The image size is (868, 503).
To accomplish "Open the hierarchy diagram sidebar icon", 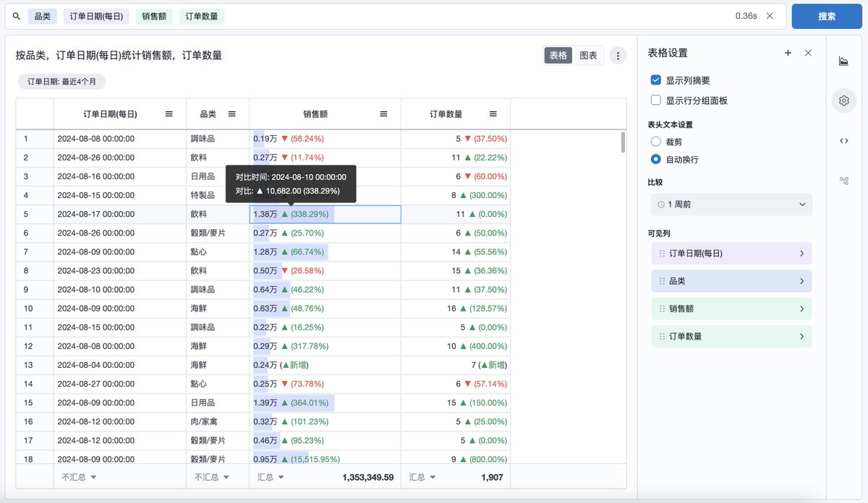I will click(843, 181).
